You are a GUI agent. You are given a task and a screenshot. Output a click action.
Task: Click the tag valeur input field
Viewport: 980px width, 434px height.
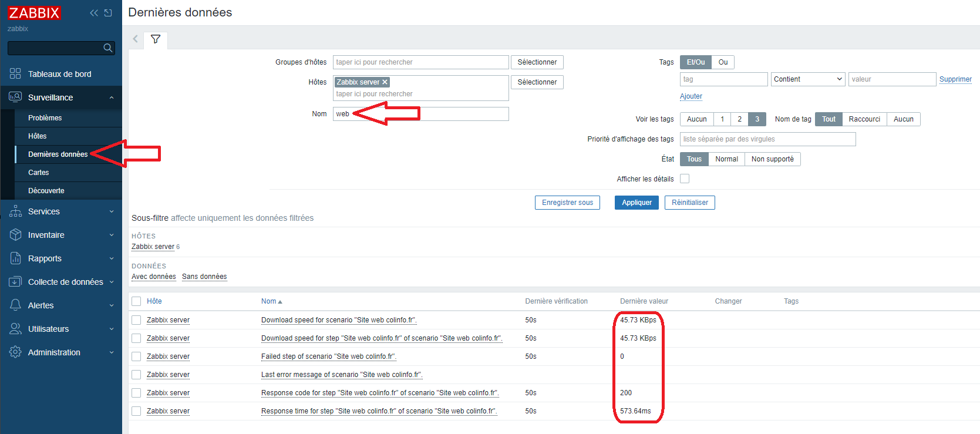892,79
